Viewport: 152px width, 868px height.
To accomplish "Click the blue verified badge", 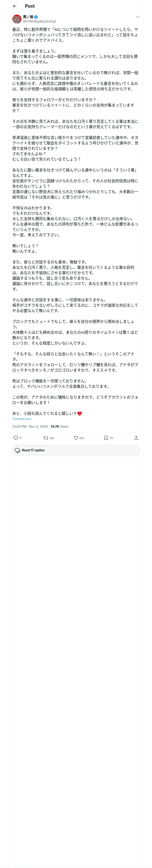I will pos(36,17).
